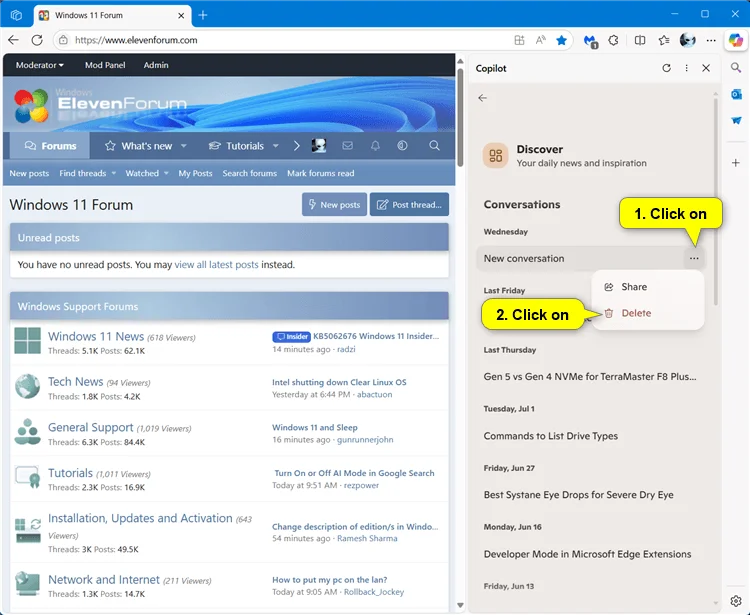Open the Admin menu item

point(156,65)
